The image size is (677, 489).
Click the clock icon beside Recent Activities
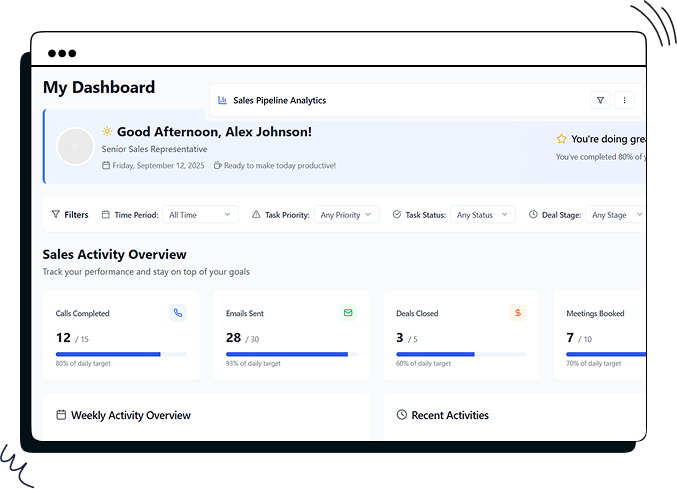pyautogui.click(x=402, y=415)
